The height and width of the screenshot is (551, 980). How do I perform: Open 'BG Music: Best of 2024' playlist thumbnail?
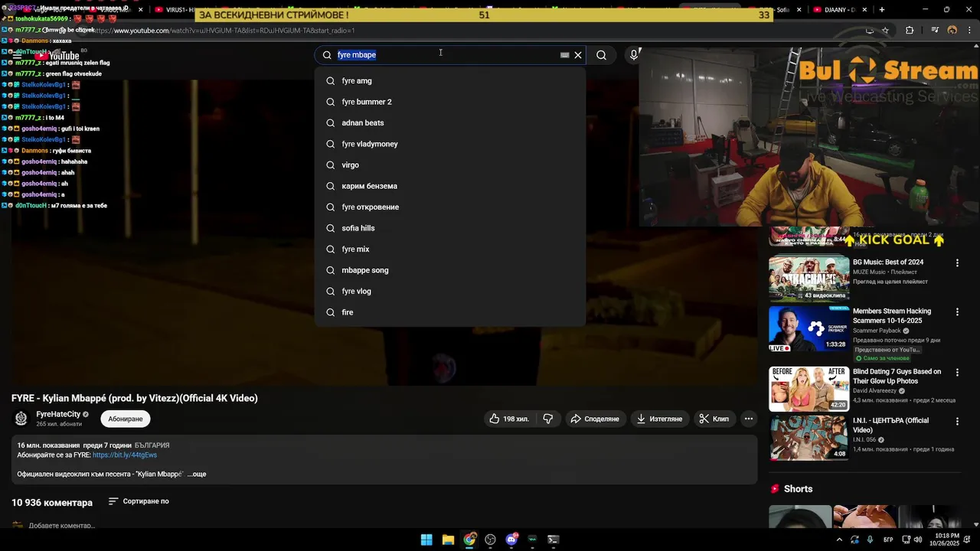[x=808, y=279]
